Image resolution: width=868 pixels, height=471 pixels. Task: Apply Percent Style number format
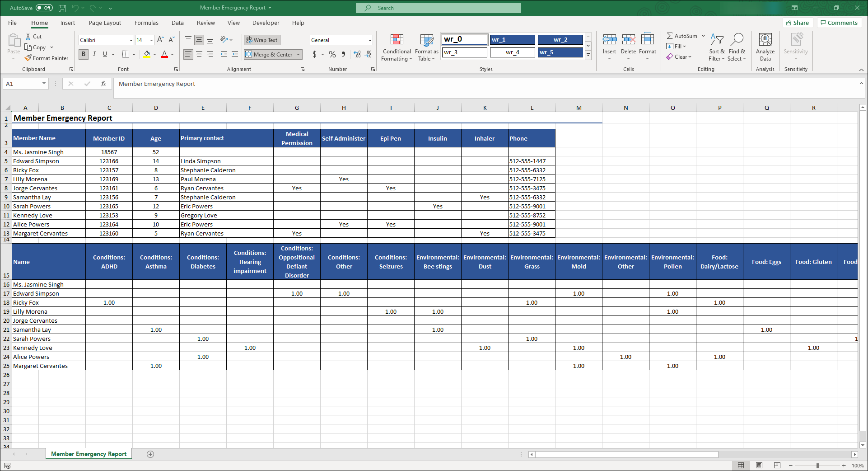pos(332,54)
